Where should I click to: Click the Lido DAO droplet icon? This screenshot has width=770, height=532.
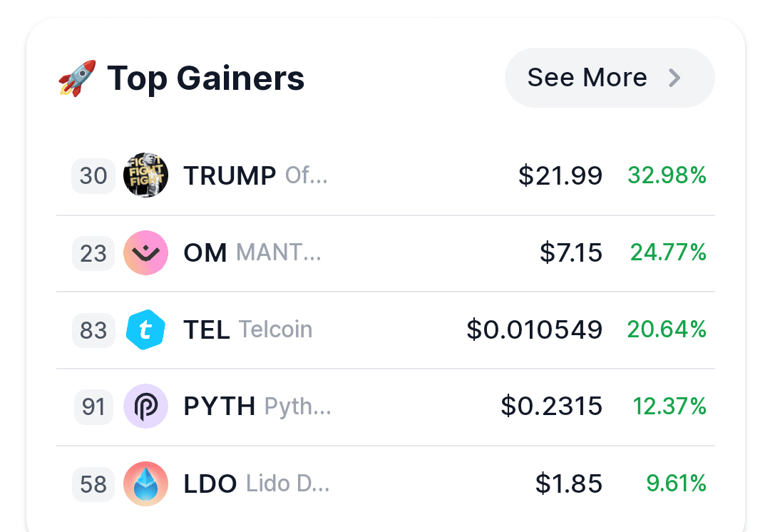(145, 484)
